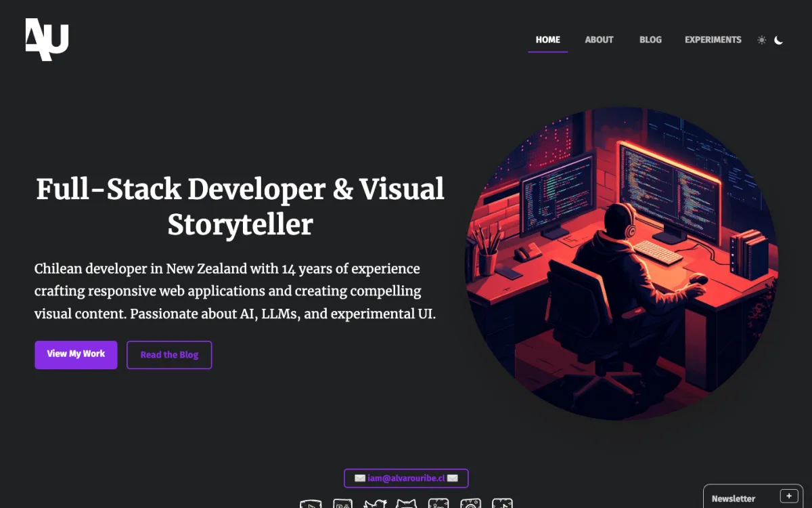Select the Experiments nav item
Viewport: 812px width, 508px height.
point(713,40)
